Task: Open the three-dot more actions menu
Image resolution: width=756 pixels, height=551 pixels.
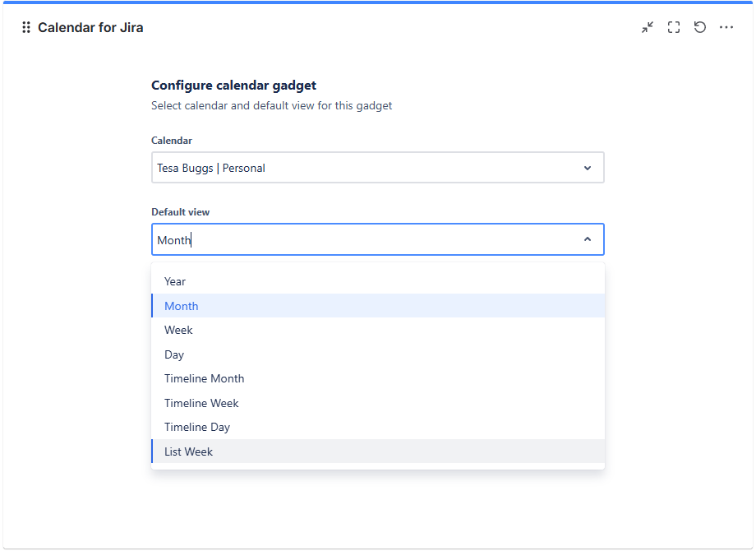Action: point(726,27)
